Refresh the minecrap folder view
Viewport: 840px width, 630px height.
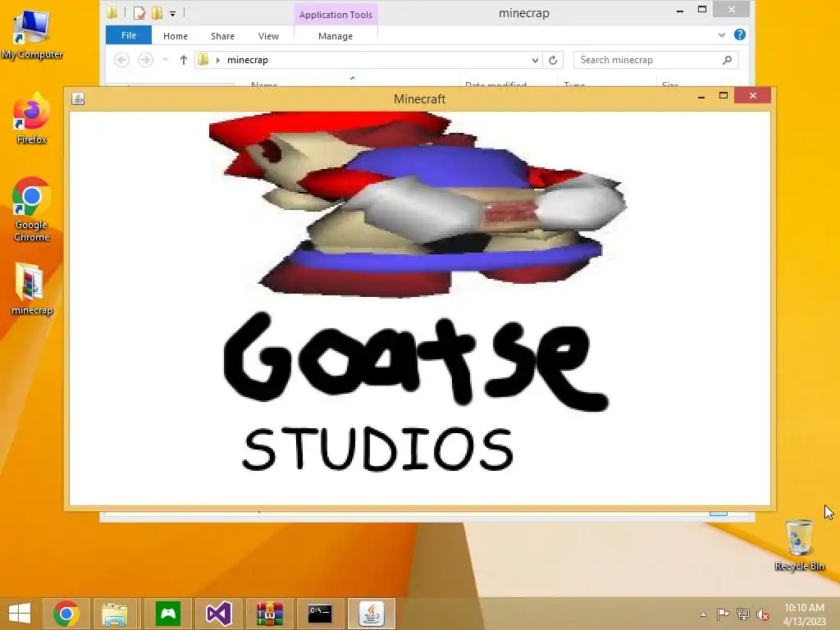coord(553,60)
